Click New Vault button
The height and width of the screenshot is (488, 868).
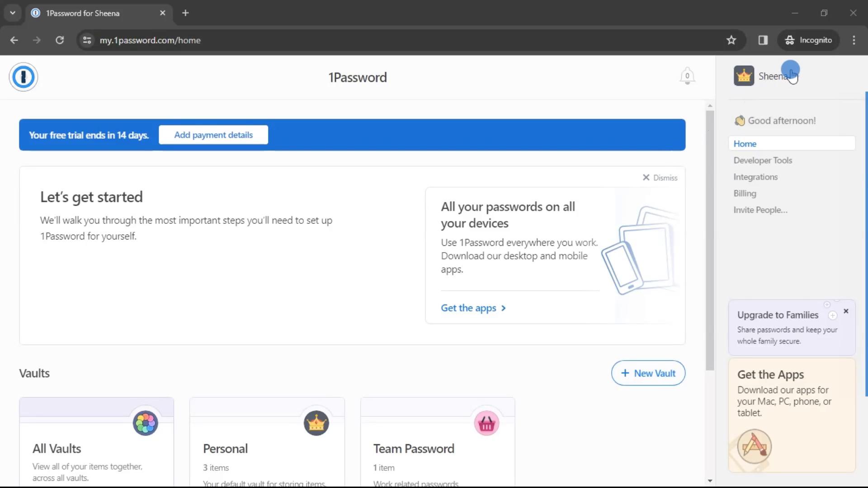[x=648, y=373]
